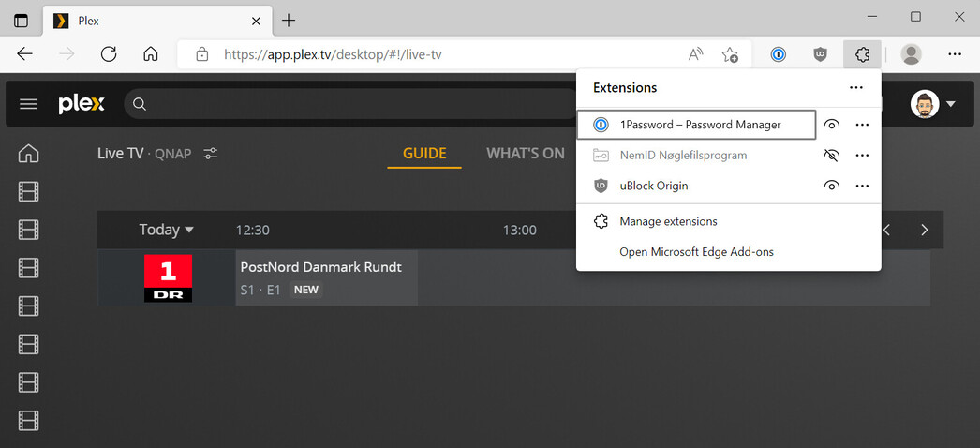Refresh the page in Edge
Viewport: 980px width, 448px height.
110,54
